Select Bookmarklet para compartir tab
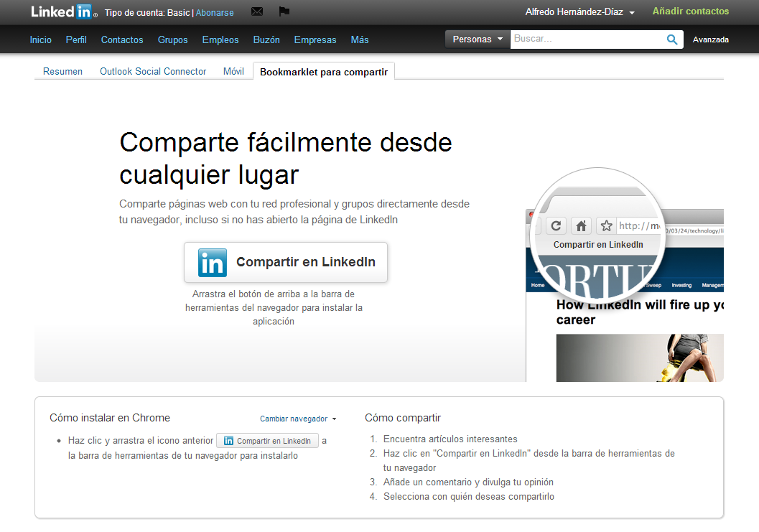Image resolution: width=759 pixels, height=532 pixels. click(x=324, y=72)
